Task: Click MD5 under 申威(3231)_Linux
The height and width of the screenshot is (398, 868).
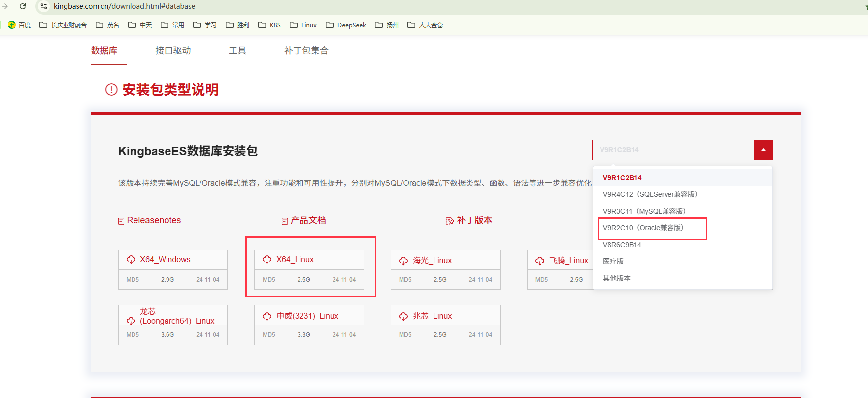Action: 269,335
